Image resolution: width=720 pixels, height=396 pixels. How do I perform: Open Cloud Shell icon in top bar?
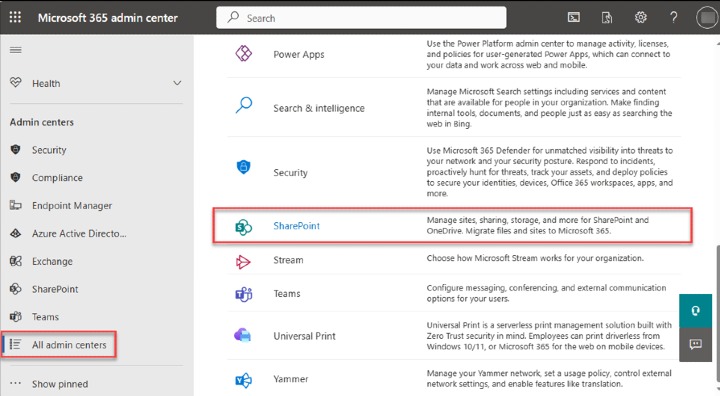[x=574, y=17]
